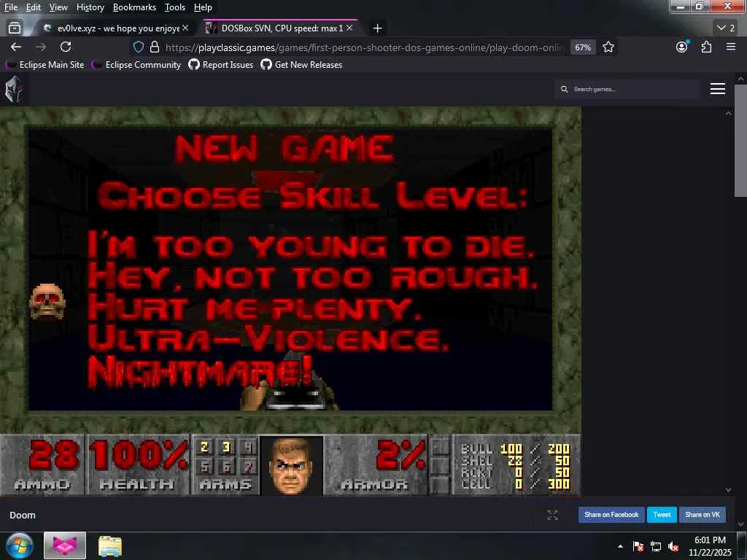Choose Ultra-Violence skill level
The width and height of the screenshot is (747, 560).
268,338
